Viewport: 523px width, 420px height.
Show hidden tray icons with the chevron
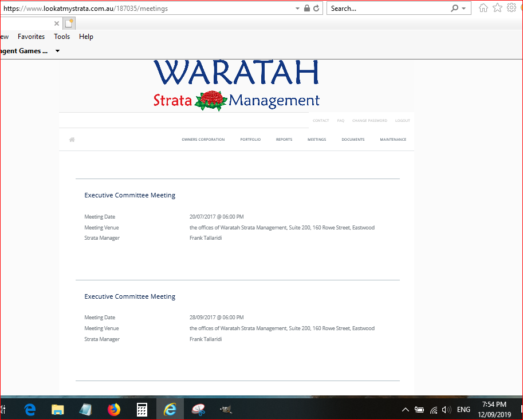pyautogui.click(x=405, y=410)
